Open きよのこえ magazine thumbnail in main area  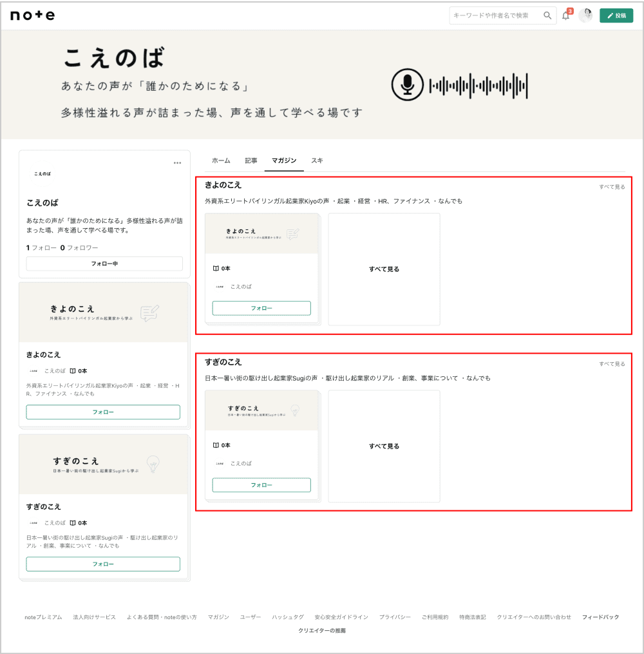click(x=261, y=233)
